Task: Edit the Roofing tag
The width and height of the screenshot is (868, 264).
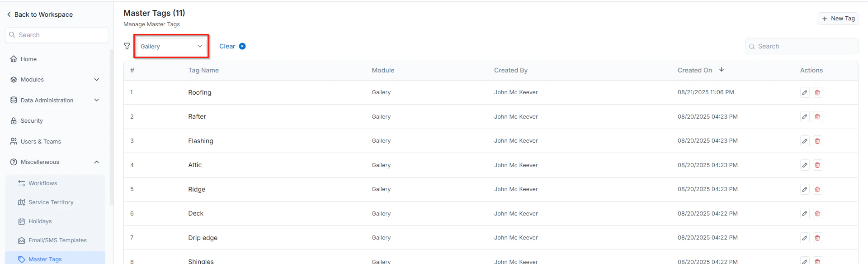Action: click(805, 92)
